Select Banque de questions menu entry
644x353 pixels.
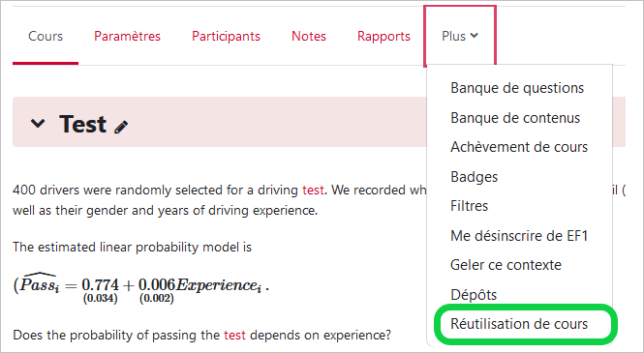click(517, 88)
